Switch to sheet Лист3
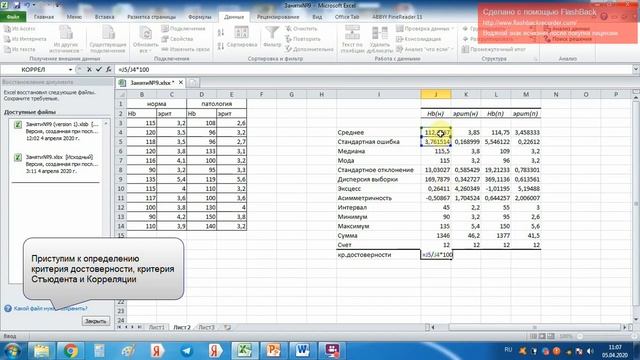Viewport: 640px width, 360px height. (x=207, y=327)
